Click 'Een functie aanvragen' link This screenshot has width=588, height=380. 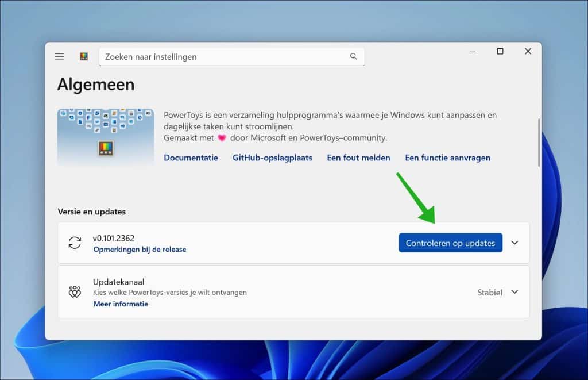coord(447,158)
